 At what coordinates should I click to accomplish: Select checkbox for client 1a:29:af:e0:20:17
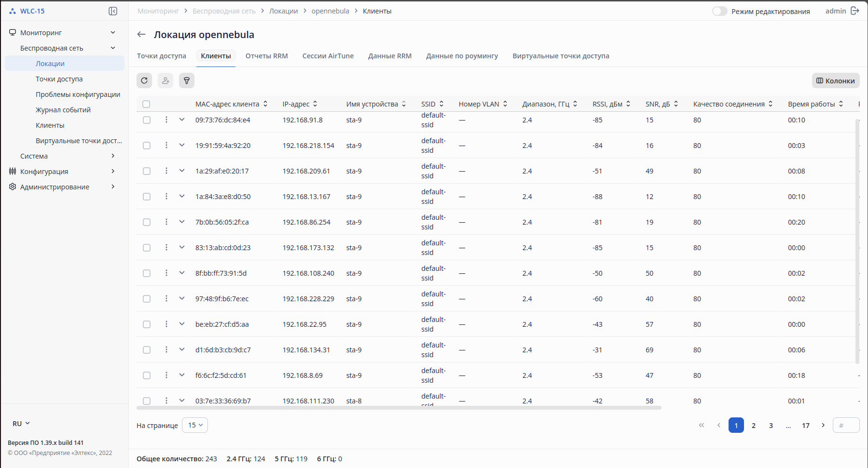[x=147, y=171]
